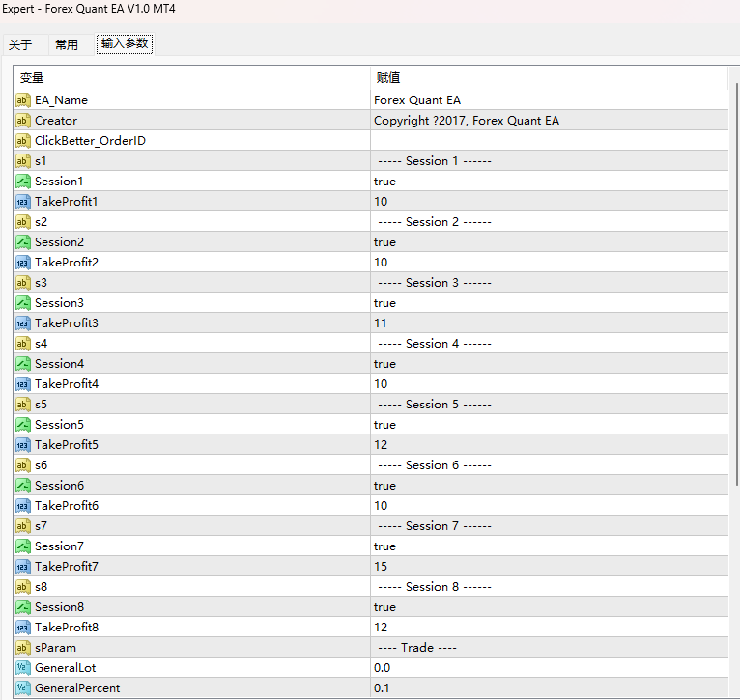This screenshot has height=700, width=740.
Task: Click the string icon beside Creator
Action: 22,121
